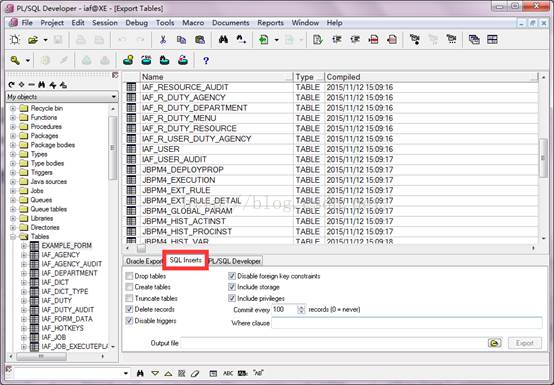The image size is (554, 385).
Task: Sort by the Type column header
Action: click(x=309, y=77)
